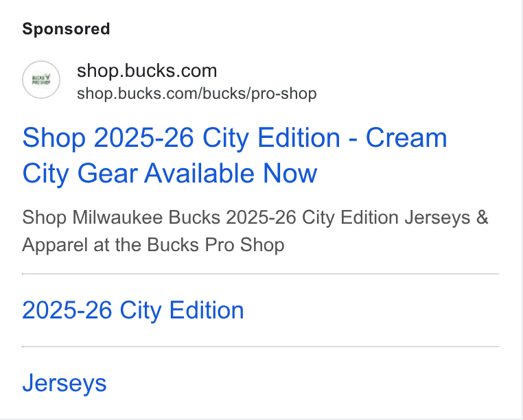The image size is (523, 420).
Task: Click Bucks Pro Shop in description text
Action: pos(216,245)
